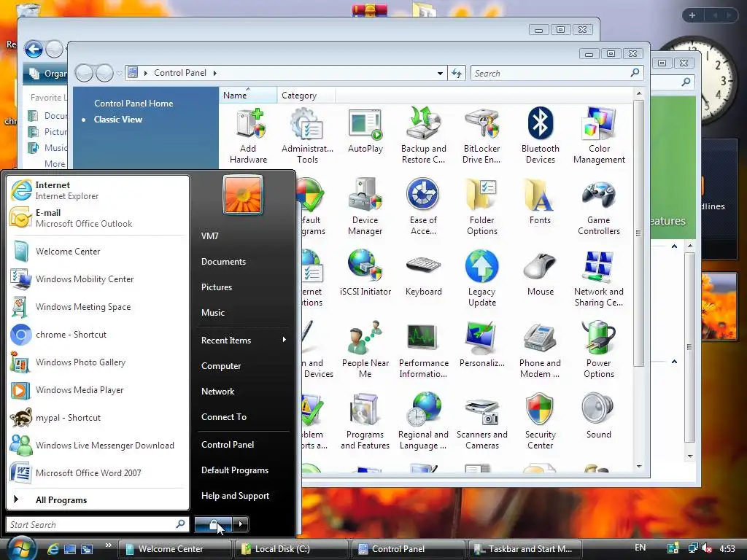The width and height of the screenshot is (747, 560).
Task: Switch to Local Disk (C:) taskbar button
Action: pos(292,549)
